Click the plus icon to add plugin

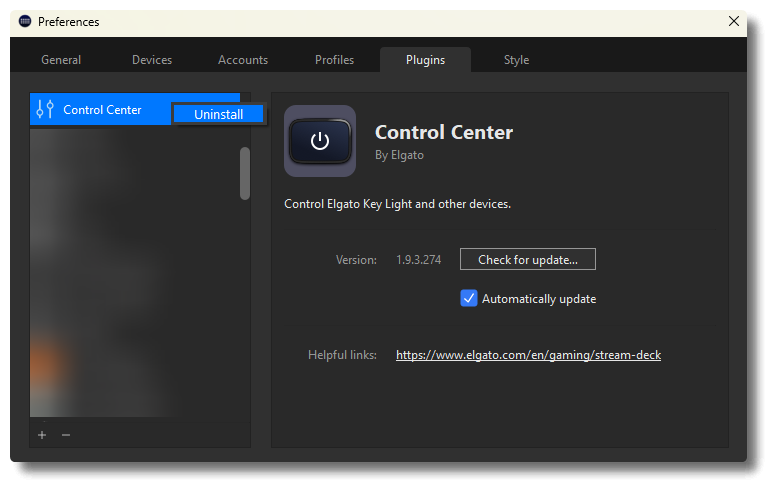coord(42,435)
